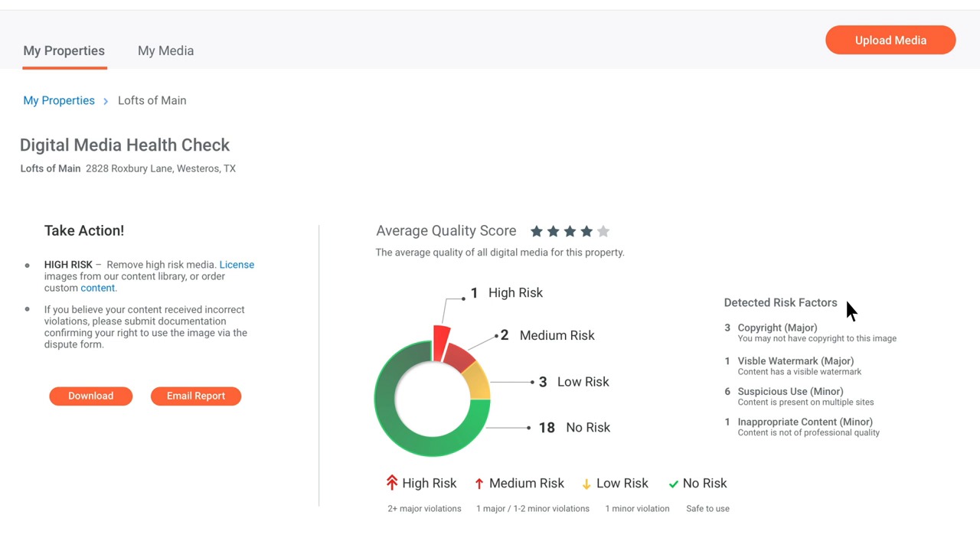This screenshot has height=551, width=980.
Task: Click the bullet icon beside HIGH RISK advice
Action: click(x=27, y=265)
